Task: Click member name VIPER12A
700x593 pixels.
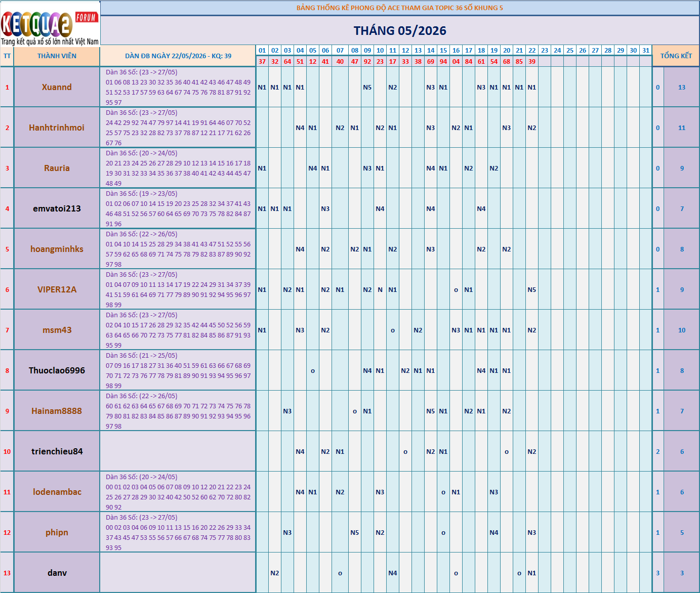Action: (57, 289)
